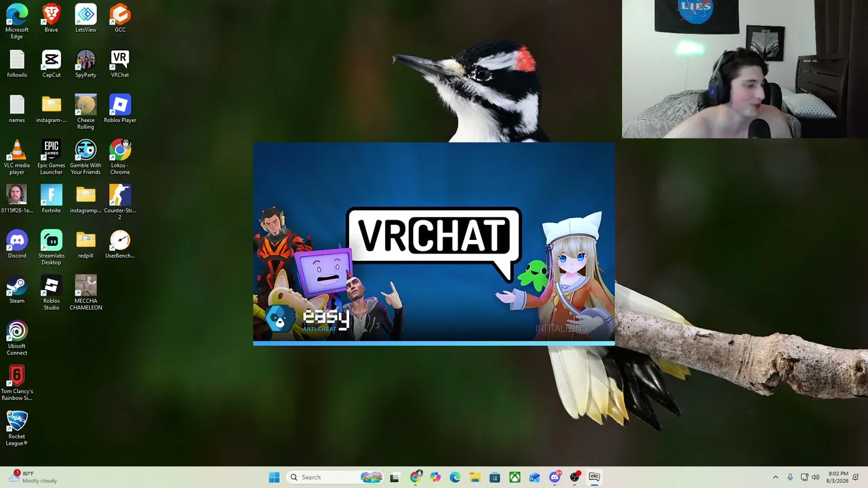Image resolution: width=868 pixels, height=488 pixels.
Task: Select the LetsView desktop icon
Action: pos(85,18)
